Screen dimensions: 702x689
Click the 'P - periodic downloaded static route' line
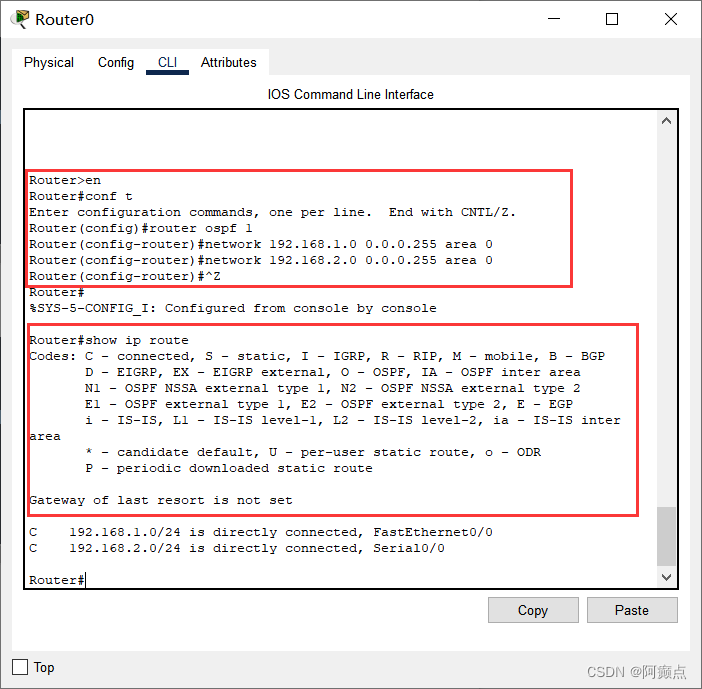tap(229, 468)
